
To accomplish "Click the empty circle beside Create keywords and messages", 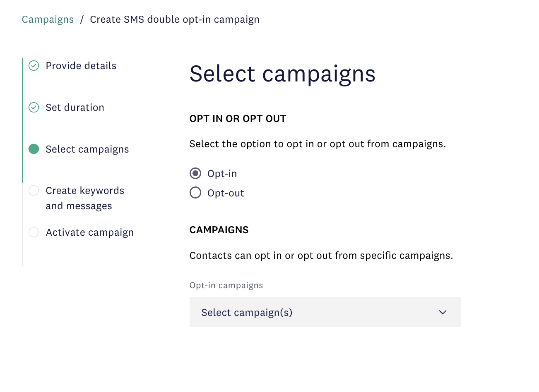I will pos(34,190).
